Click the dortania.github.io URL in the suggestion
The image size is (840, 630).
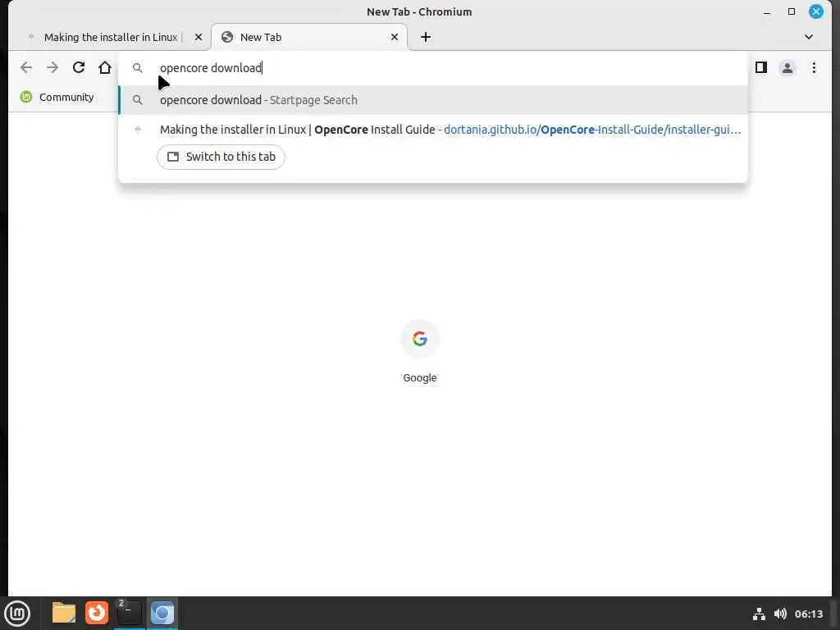592,130
